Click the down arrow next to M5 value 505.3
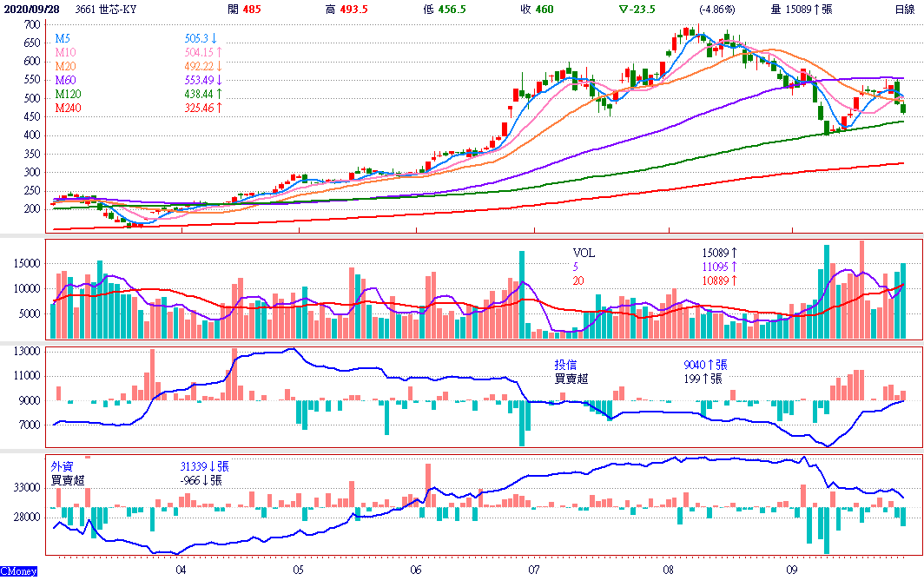Screen dimensions: 924x587 pyautogui.click(x=215, y=39)
